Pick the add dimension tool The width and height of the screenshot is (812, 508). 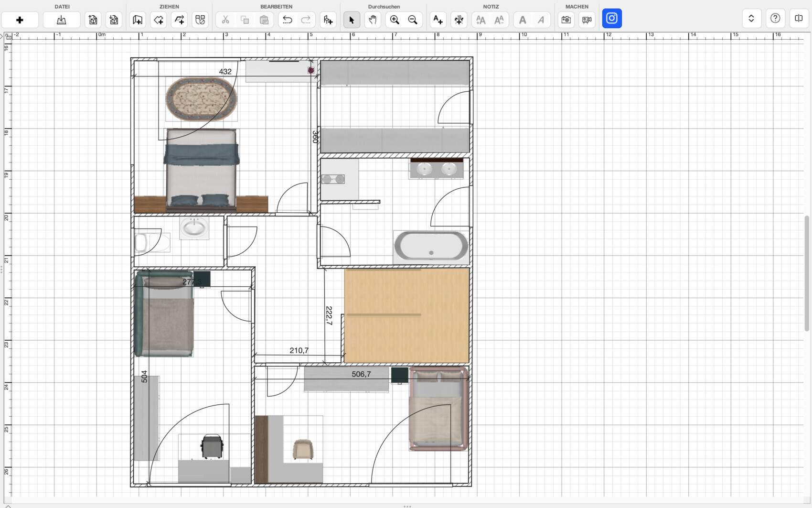pyautogui.click(x=459, y=20)
